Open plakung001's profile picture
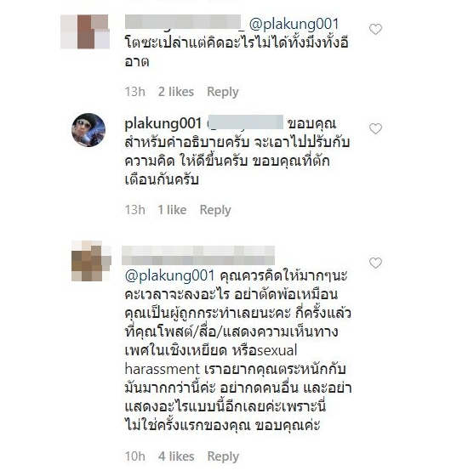 (x=88, y=130)
